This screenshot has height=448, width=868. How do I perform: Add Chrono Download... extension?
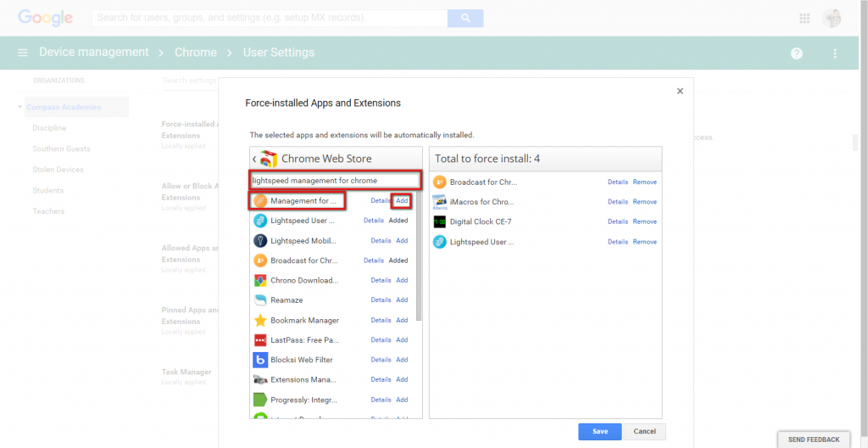coord(402,281)
